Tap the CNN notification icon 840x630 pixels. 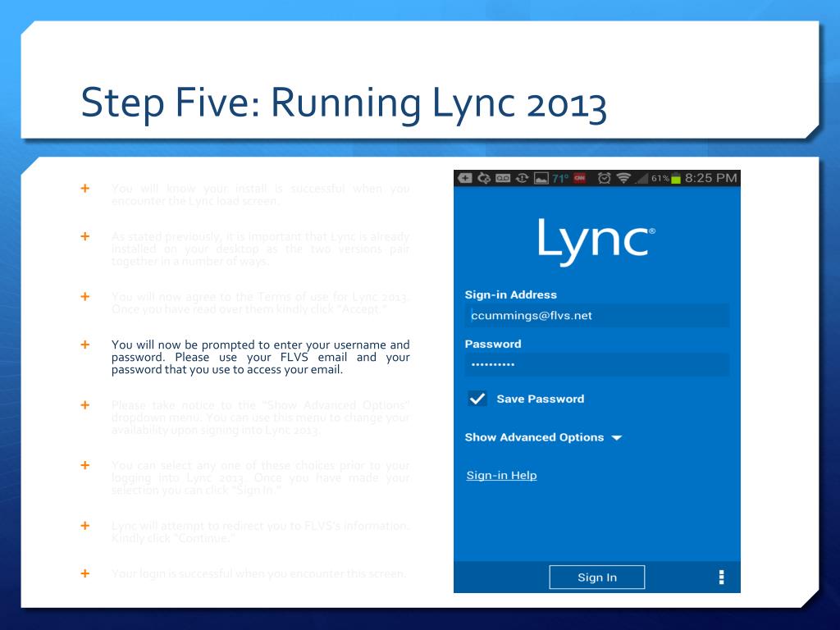[580, 178]
